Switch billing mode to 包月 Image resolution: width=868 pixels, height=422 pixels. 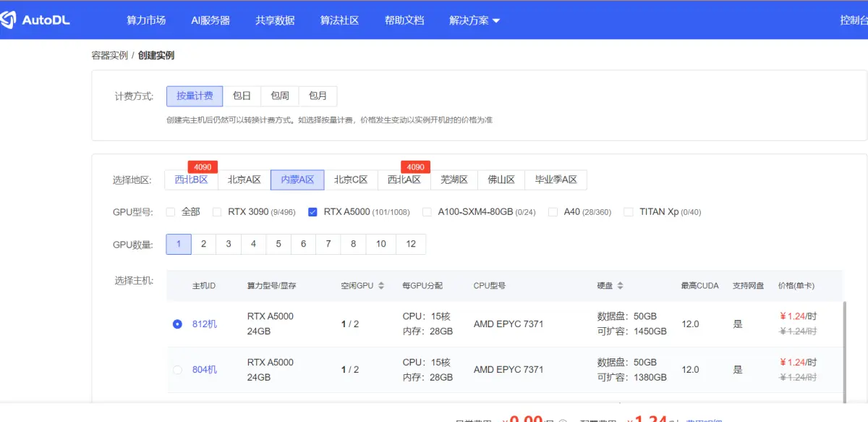tap(318, 96)
